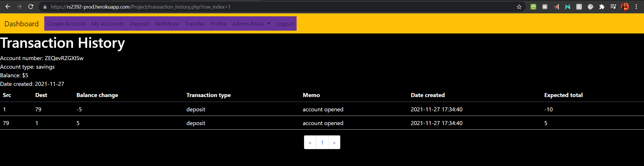The width and height of the screenshot is (644, 166).
Task: Expand the Admin Roles dropdown
Action: [x=251, y=24]
